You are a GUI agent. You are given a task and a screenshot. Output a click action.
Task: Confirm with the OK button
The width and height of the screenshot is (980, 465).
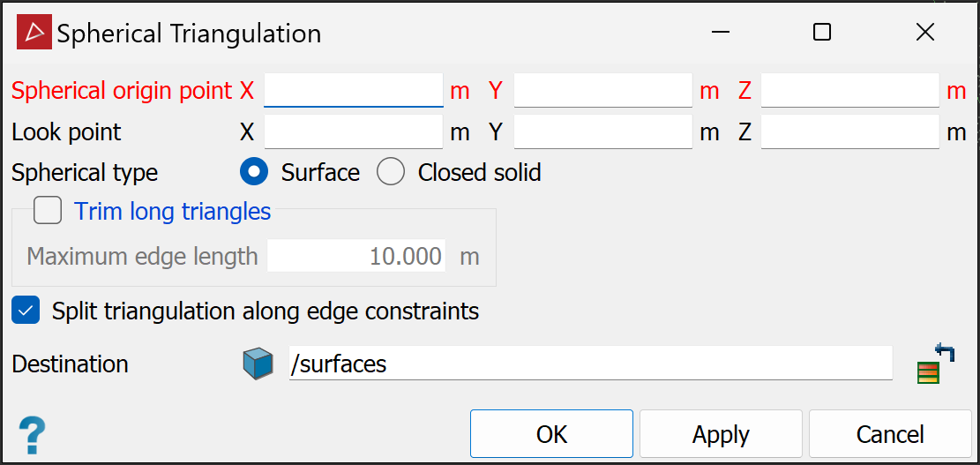click(552, 434)
